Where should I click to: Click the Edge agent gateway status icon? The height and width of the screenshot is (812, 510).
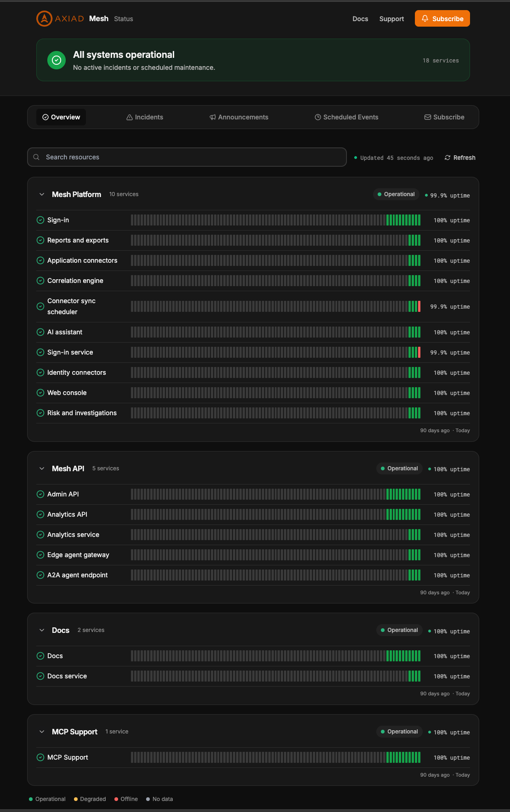(x=40, y=555)
